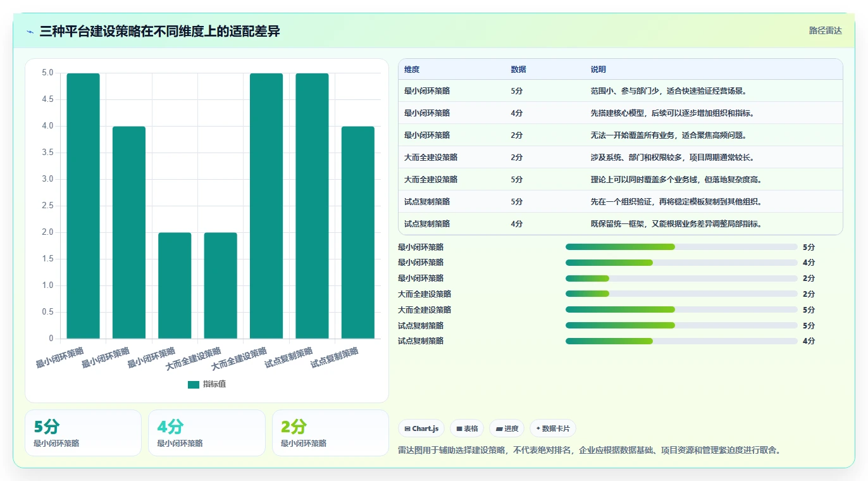Click the 5.0 y-axis tick label
Screen dimensions: 868x481
tap(48, 73)
